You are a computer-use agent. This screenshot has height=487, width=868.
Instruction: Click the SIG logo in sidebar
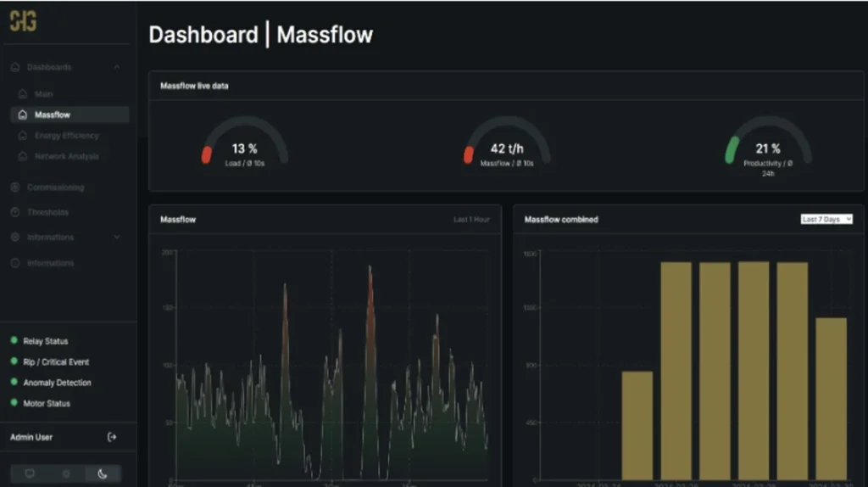pyautogui.click(x=23, y=22)
